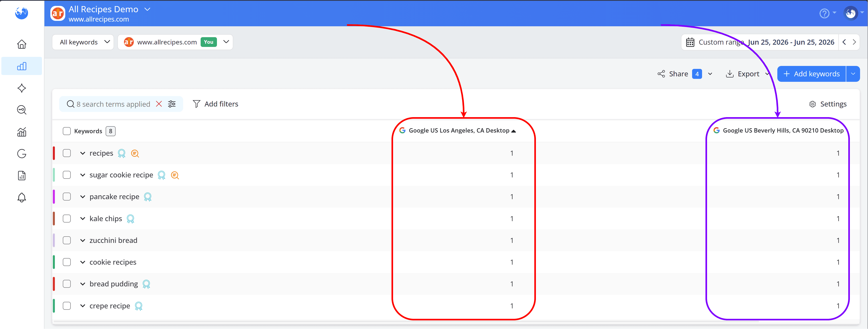
Task: Open the All Recipes Demo project dropdown
Action: tap(147, 10)
